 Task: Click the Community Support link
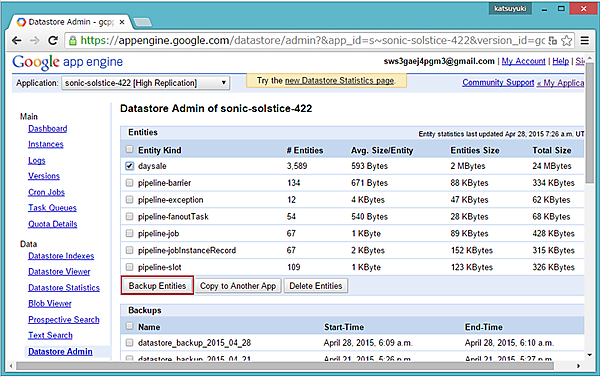[498, 83]
